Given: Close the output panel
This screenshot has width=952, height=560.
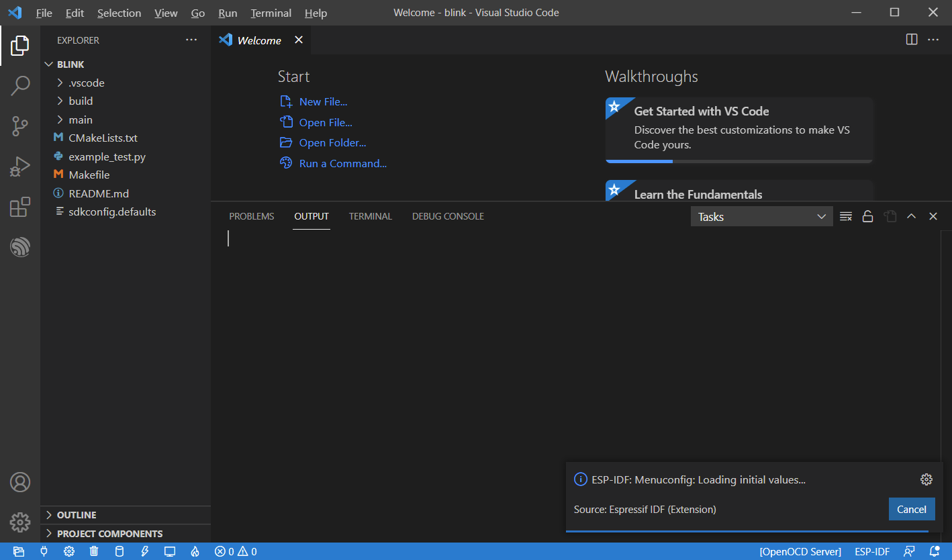Looking at the screenshot, I should click(x=933, y=216).
